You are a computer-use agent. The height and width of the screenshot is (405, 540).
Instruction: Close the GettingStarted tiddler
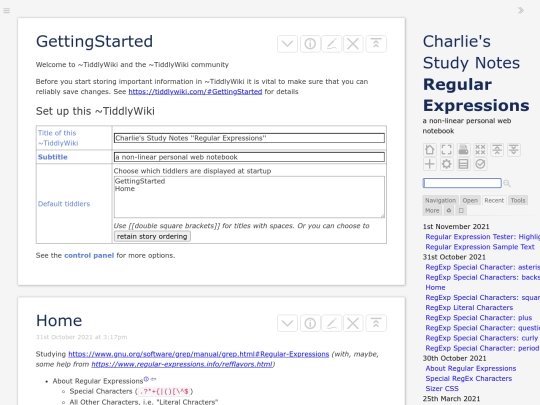(x=353, y=44)
